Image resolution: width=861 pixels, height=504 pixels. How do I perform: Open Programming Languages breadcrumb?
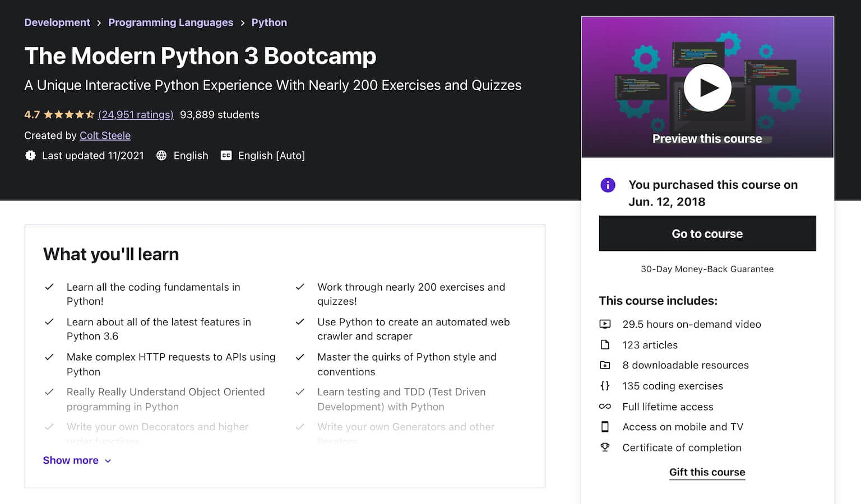170,22
